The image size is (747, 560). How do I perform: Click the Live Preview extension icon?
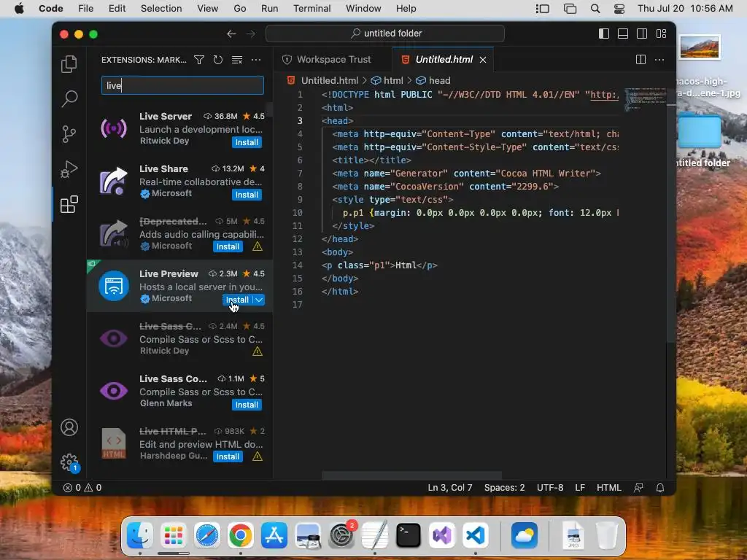113,286
